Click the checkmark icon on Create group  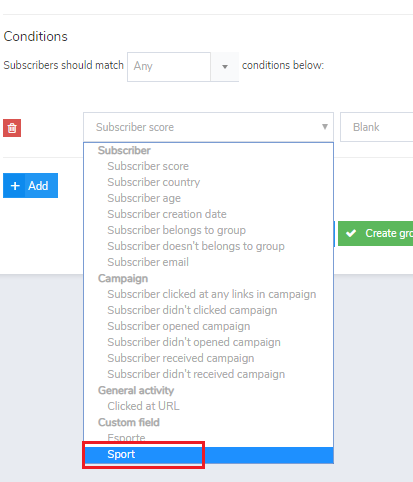tap(351, 233)
